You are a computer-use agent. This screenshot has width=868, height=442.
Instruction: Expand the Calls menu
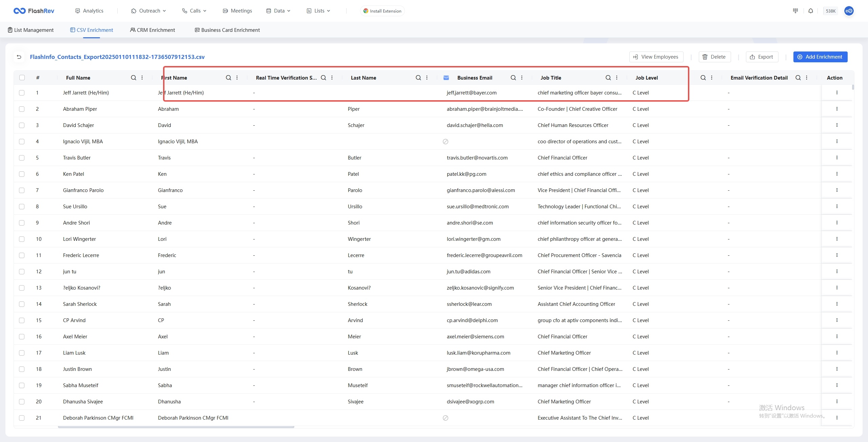194,11
